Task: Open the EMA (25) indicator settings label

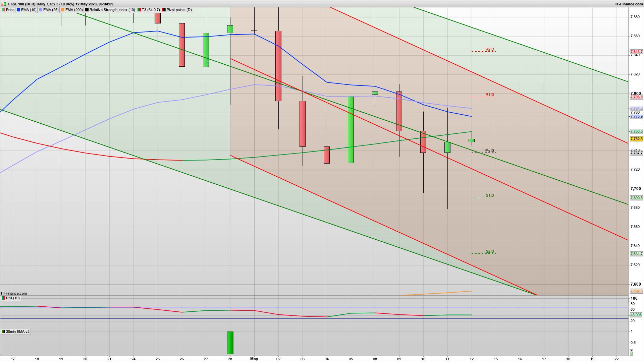Action: 51,10
